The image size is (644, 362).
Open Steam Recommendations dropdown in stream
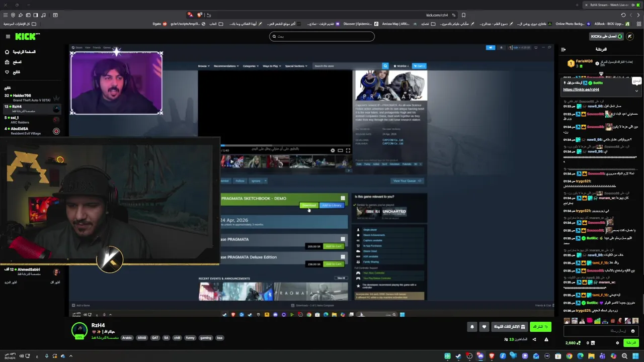(x=225, y=66)
